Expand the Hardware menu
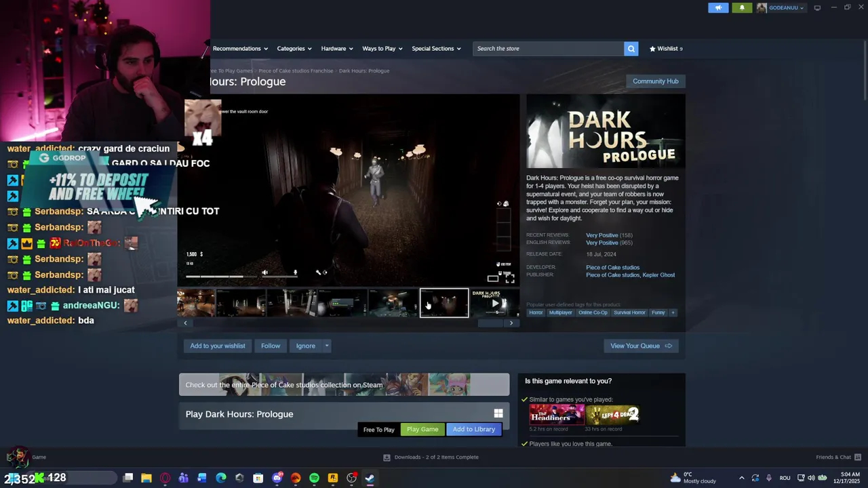The image size is (868, 488). 337,49
